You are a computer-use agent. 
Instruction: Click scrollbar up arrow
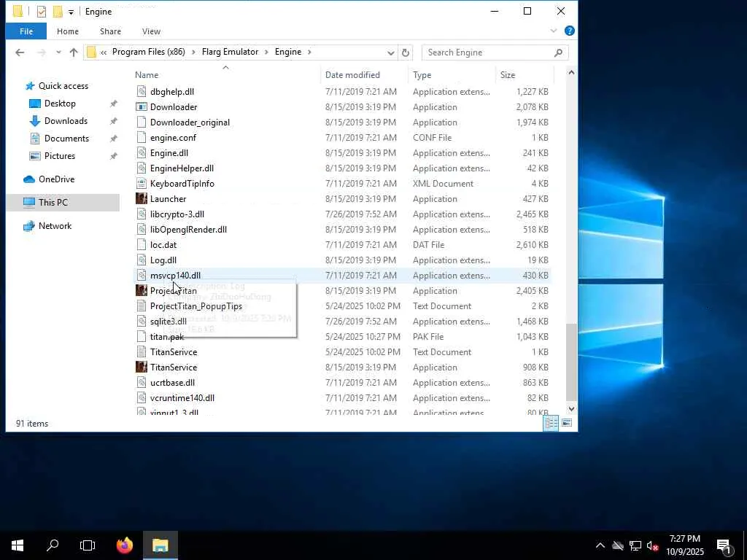(571, 72)
